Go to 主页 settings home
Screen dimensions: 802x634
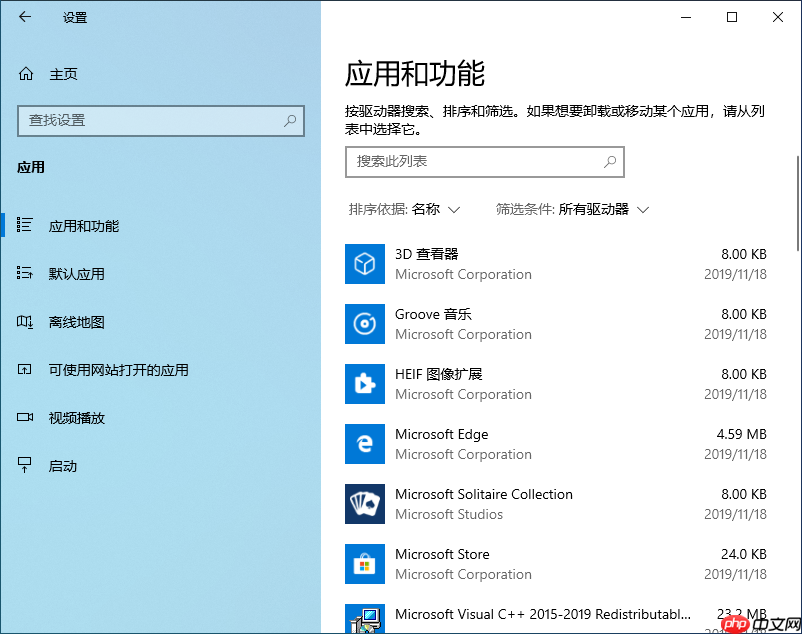[63, 74]
